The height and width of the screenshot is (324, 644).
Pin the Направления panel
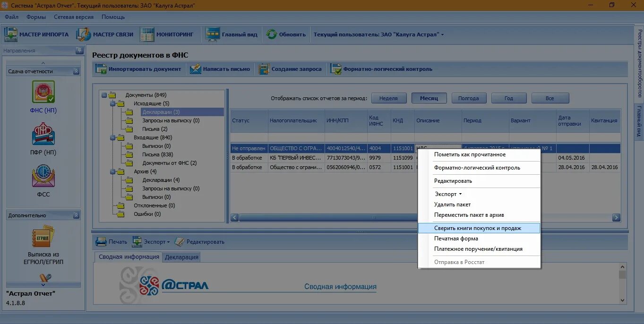pos(79,51)
